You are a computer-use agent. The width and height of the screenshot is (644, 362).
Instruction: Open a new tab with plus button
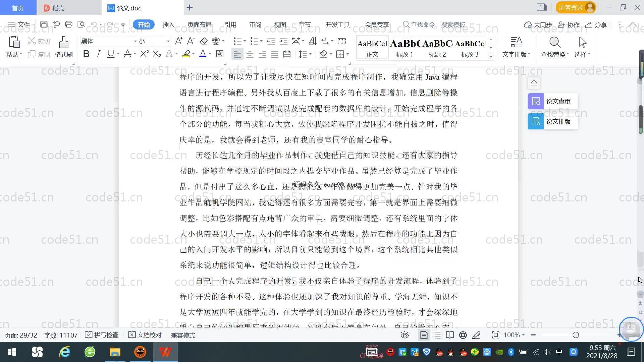(x=190, y=8)
